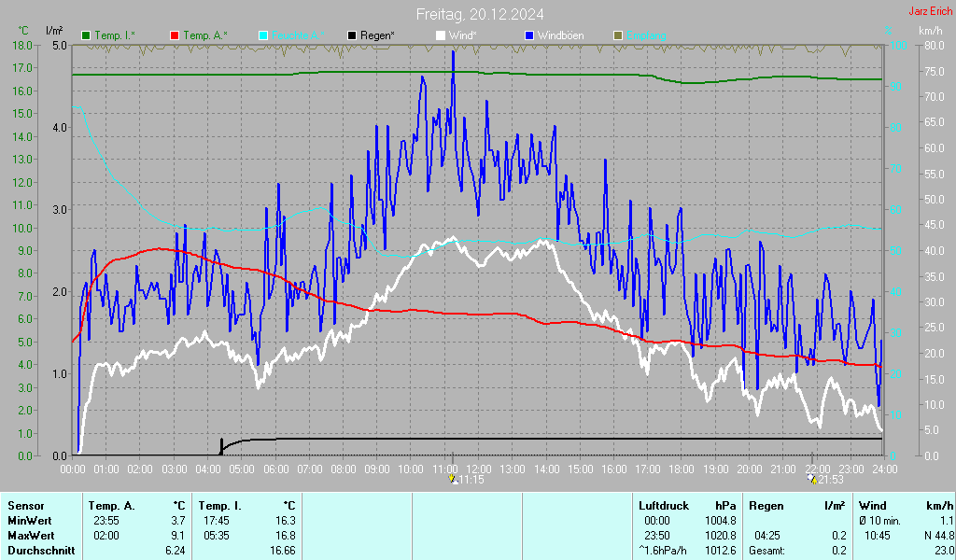The height and width of the screenshot is (560, 956).
Task: Click the sunrise marker icon at 11:15
Action: pyautogui.click(x=453, y=479)
